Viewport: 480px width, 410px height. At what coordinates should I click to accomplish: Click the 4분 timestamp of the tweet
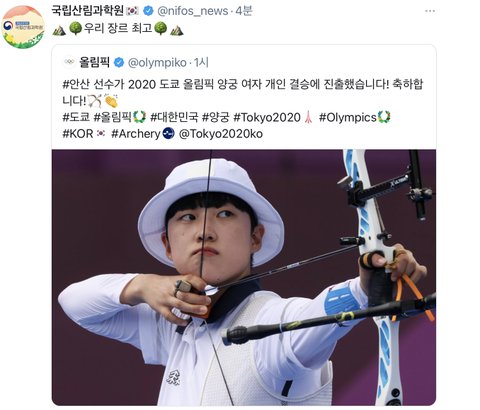(x=244, y=11)
